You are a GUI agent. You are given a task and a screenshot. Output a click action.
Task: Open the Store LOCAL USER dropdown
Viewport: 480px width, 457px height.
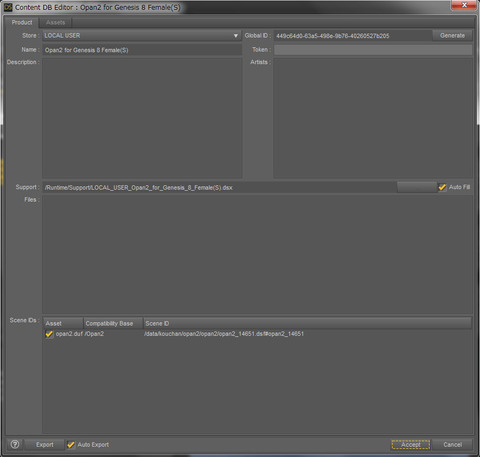tap(142, 36)
